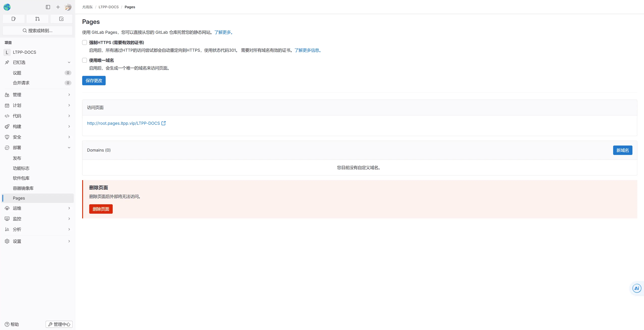This screenshot has width=644, height=330.
Task: Click the 保存更改 button
Action: pos(94,81)
